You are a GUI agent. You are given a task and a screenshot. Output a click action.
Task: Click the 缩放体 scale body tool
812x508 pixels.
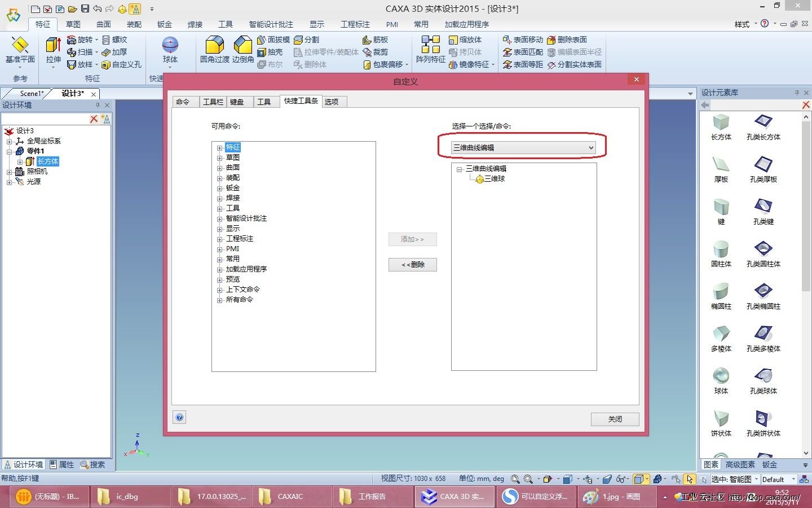pos(465,40)
